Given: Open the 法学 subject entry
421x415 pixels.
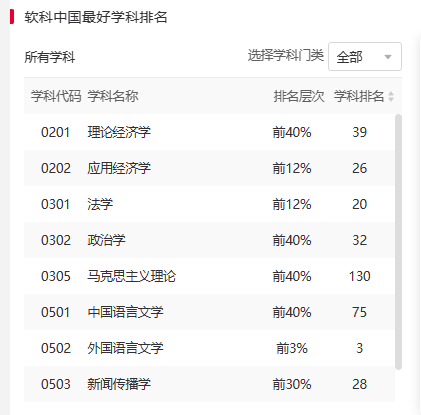Looking at the screenshot, I should (100, 204).
